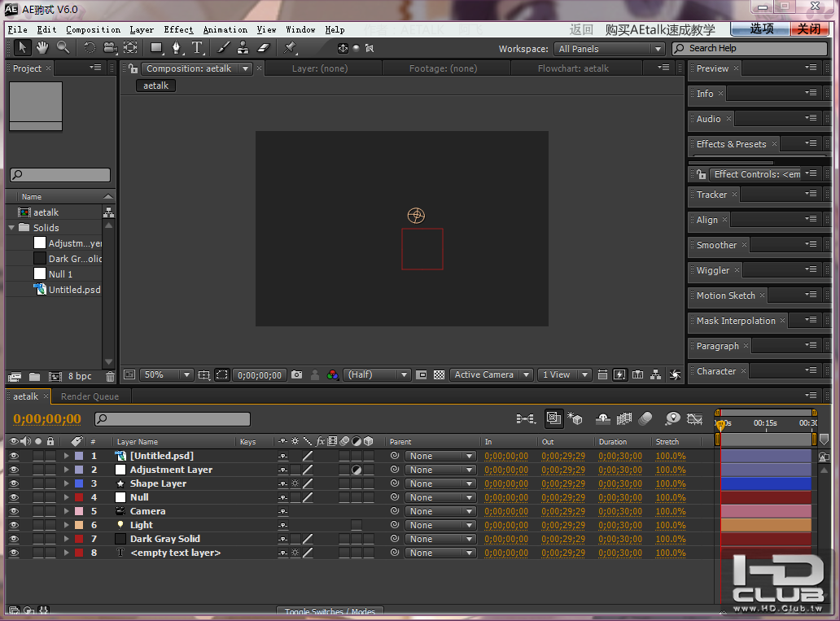Click the current time 0;00;00;00 display

pos(47,419)
